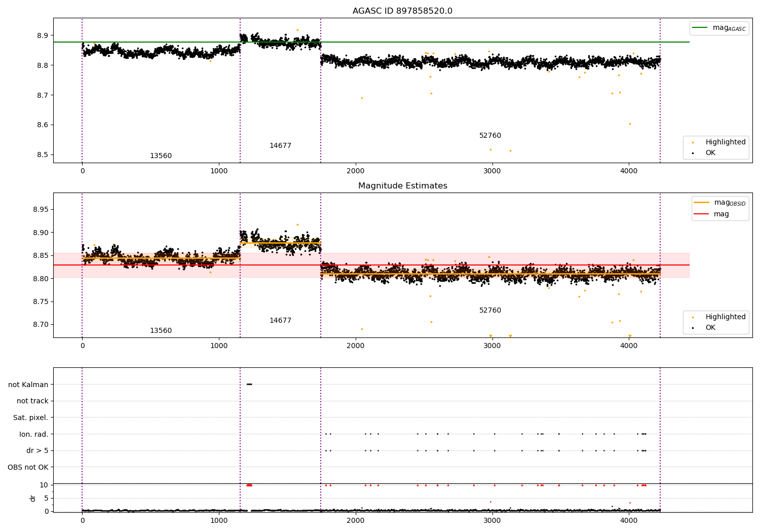The width and height of the screenshot is (760, 532).
Task: Click the 'Ion. rad.' row label
Action: [34, 434]
